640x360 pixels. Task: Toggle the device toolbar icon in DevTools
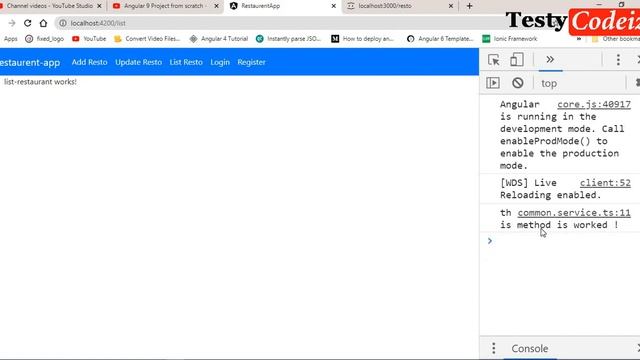click(x=517, y=60)
